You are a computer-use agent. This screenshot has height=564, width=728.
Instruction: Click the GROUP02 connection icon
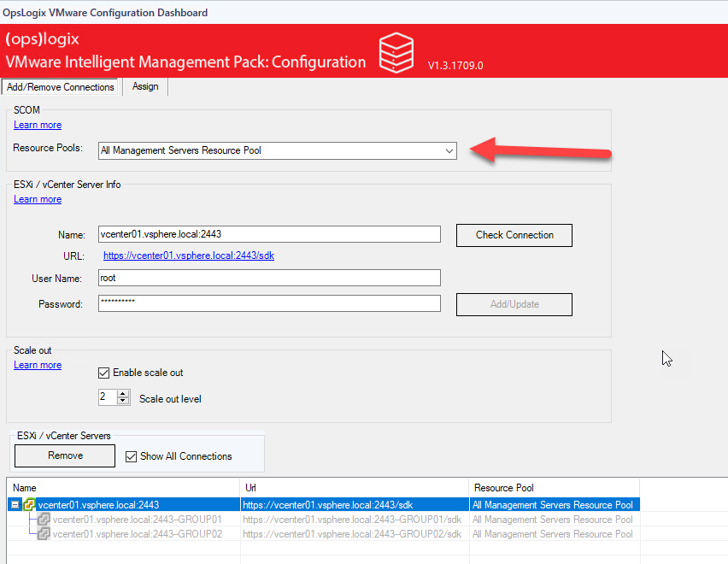coord(44,533)
